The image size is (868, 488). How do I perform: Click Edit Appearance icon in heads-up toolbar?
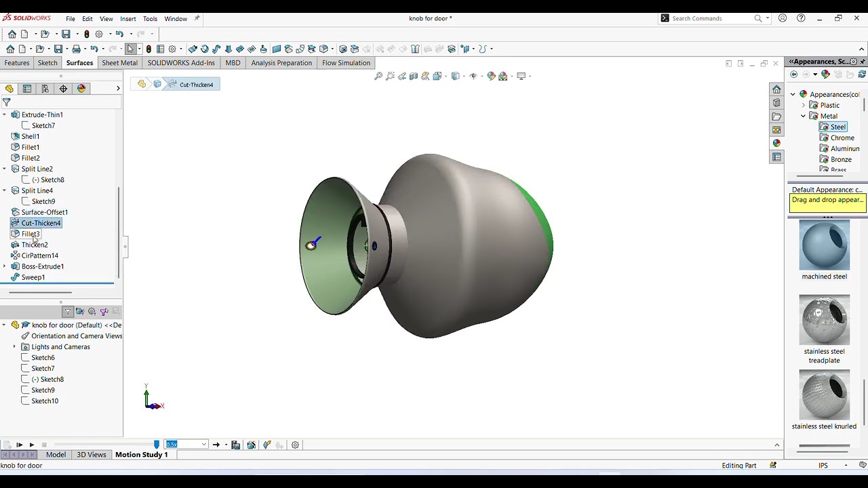(491, 76)
